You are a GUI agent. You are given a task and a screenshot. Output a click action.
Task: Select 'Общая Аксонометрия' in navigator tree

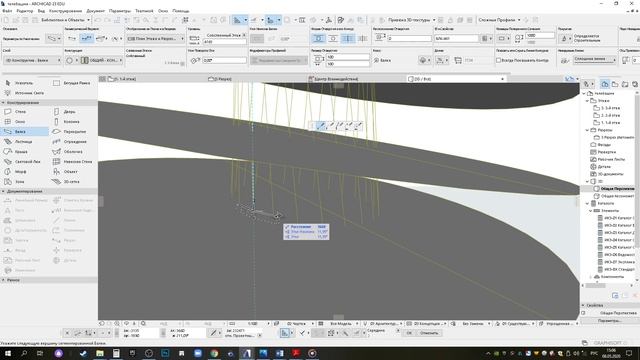click(x=615, y=196)
